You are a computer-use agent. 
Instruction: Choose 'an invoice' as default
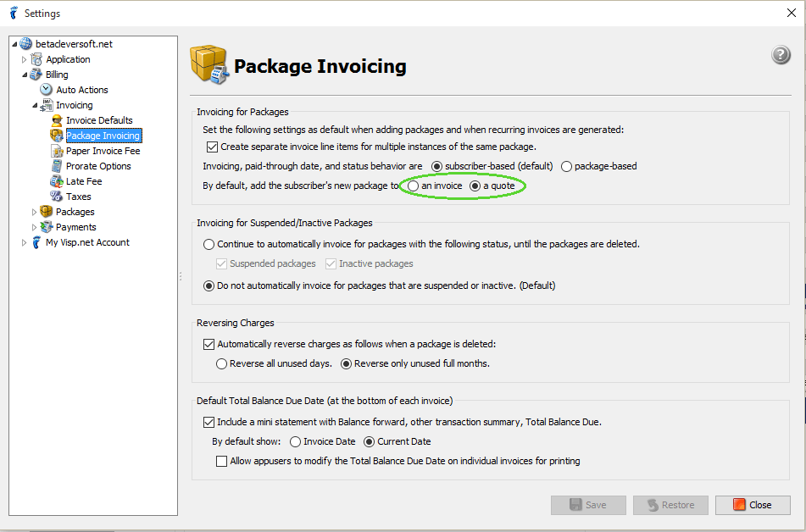[x=414, y=186]
